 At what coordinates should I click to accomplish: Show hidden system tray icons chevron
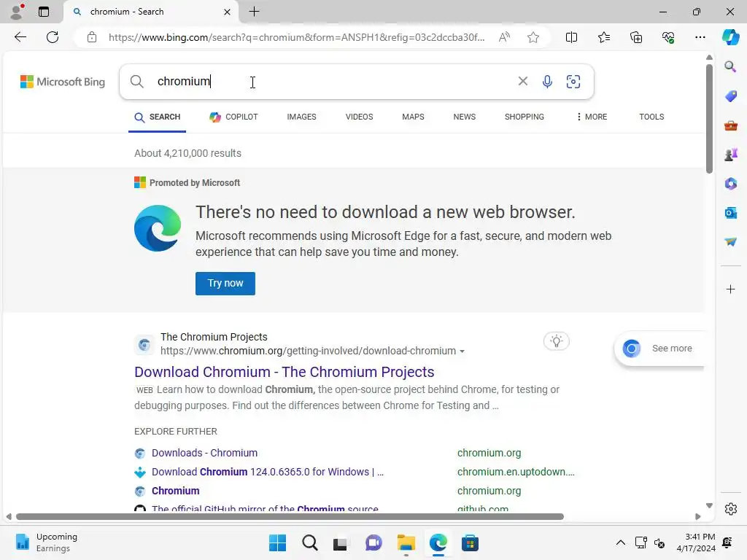(620, 542)
